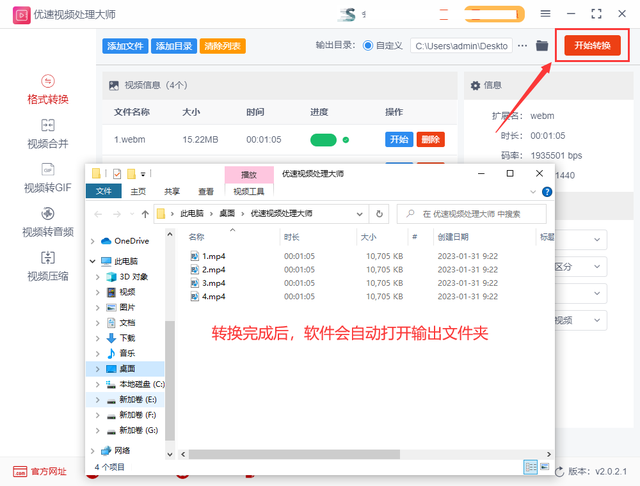
Task: Go up one folder level in Explorer
Action: (x=145, y=214)
